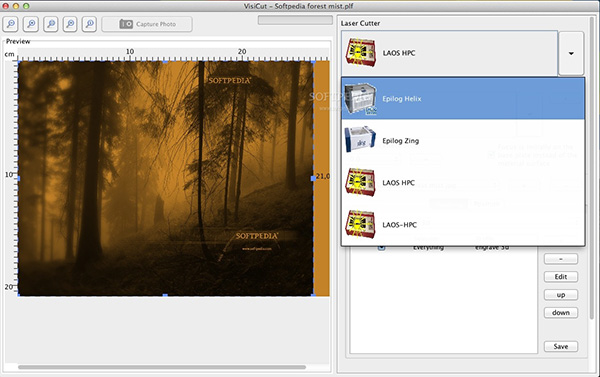Click the Laser Cutter combo box showing LAOS HPC
The height and width of the screenshot is (377, 600).
[450, 53]
